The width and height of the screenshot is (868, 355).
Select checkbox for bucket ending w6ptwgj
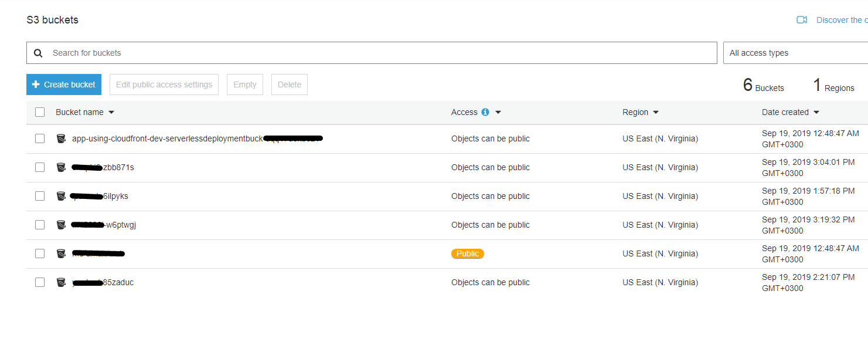tap(40, 225)
